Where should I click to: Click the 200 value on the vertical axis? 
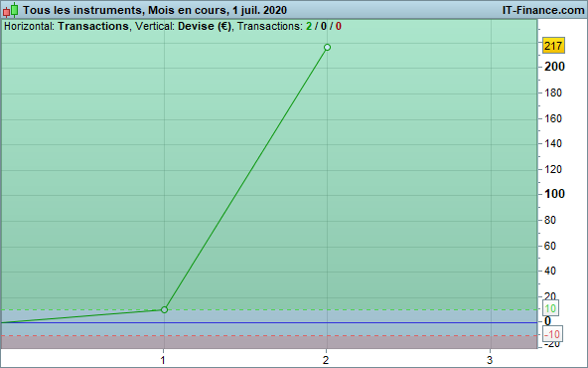[x=554, y=67]
